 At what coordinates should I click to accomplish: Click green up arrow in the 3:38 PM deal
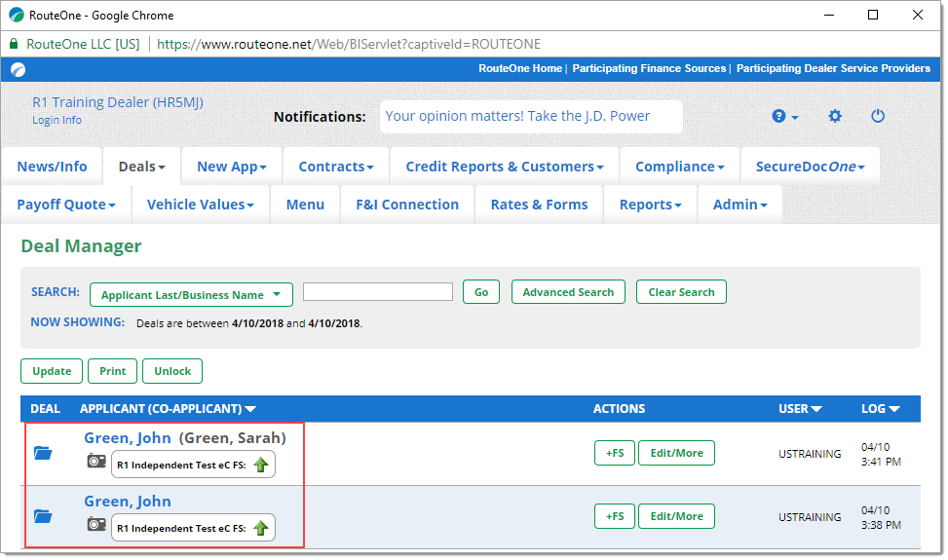click(261, 528)
